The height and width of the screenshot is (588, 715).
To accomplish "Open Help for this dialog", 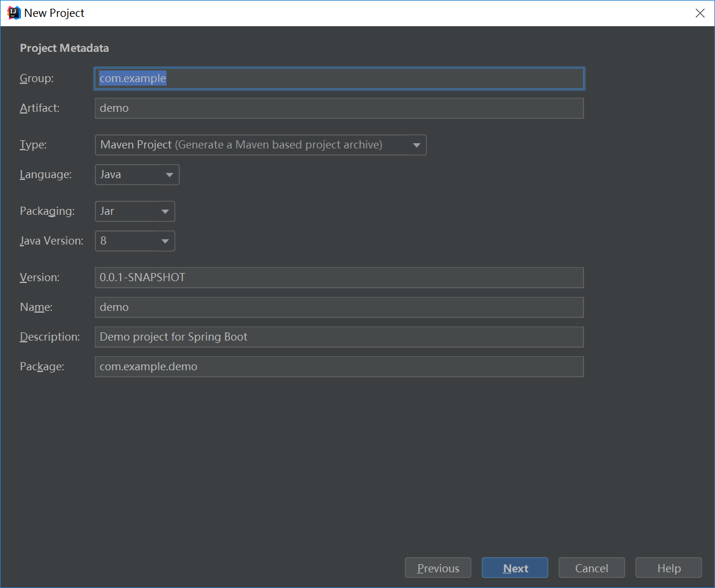I will coord(668,568).
